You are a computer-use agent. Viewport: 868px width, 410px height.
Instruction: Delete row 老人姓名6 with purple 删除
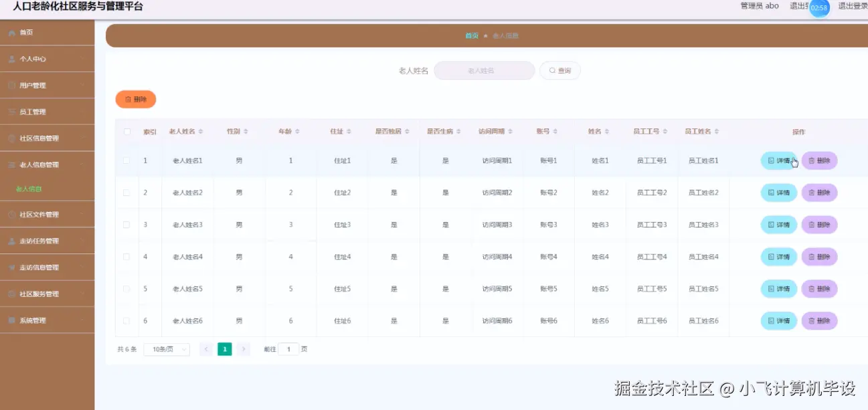point(819,321)
